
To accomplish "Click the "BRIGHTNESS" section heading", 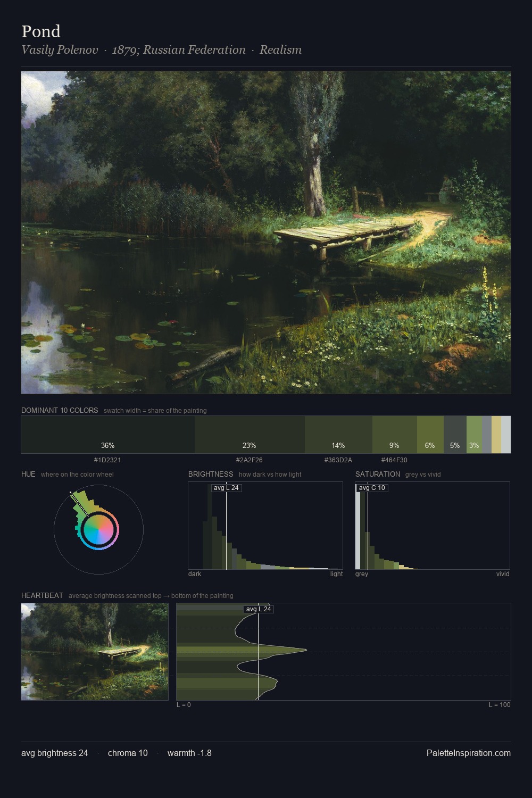I will click(x=211, y=474).
